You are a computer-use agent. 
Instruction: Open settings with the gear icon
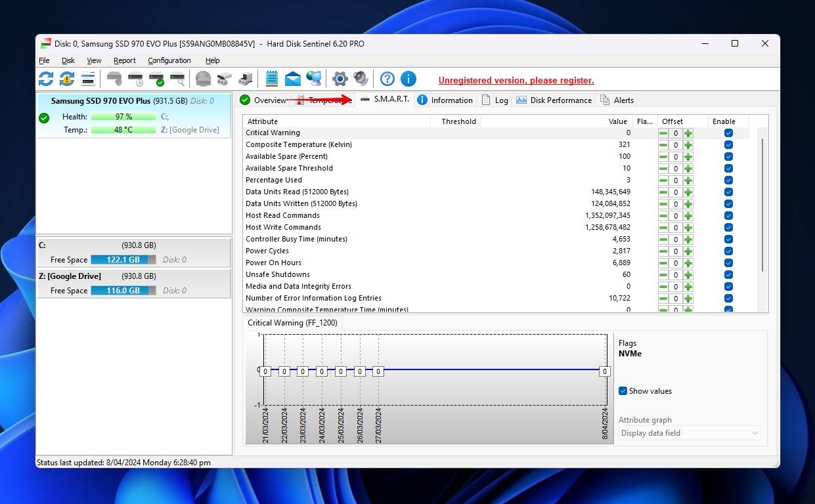coord(340,79)
